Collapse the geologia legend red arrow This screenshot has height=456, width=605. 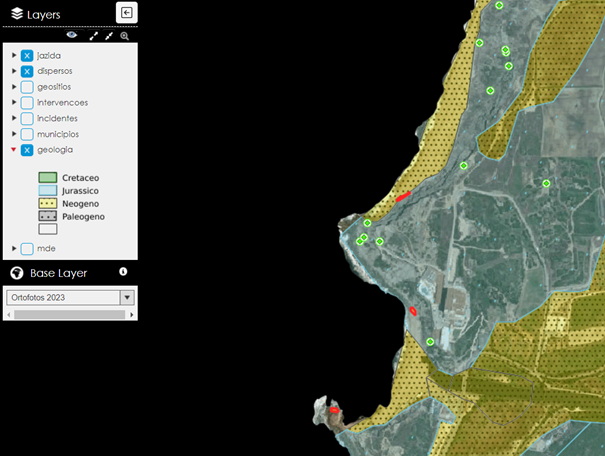14,149
